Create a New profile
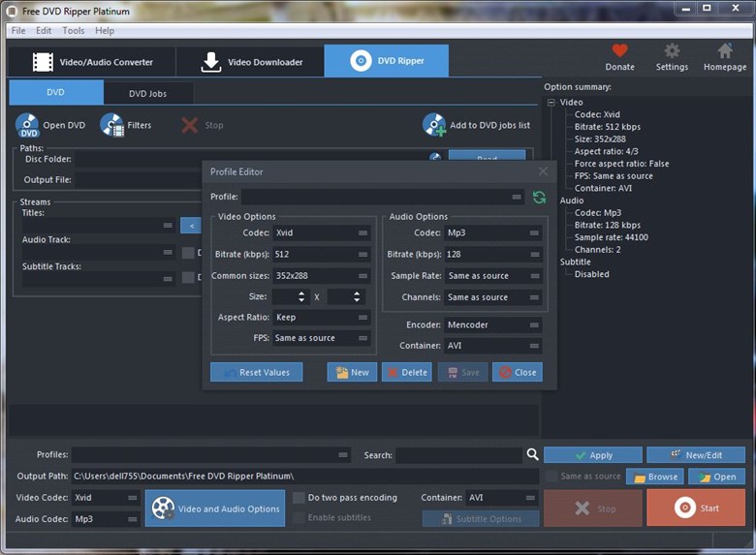This screenshot has width=756, height=555. pos(352,372)
